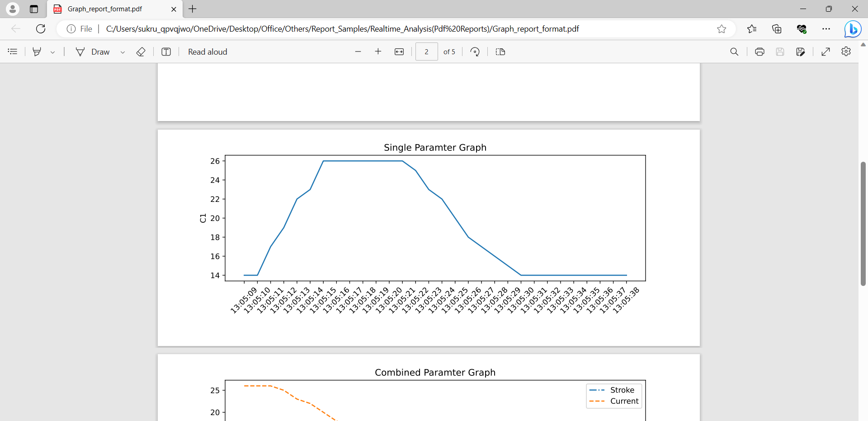This screenshot has width=868, height=421.
Task: Rotate the PDF page
Action: 475,51
